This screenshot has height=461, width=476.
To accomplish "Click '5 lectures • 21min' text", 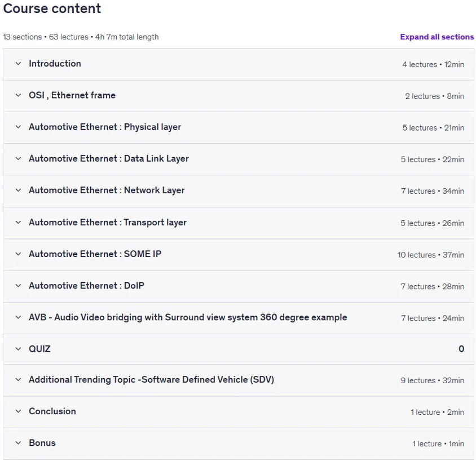I will point(434,128).
